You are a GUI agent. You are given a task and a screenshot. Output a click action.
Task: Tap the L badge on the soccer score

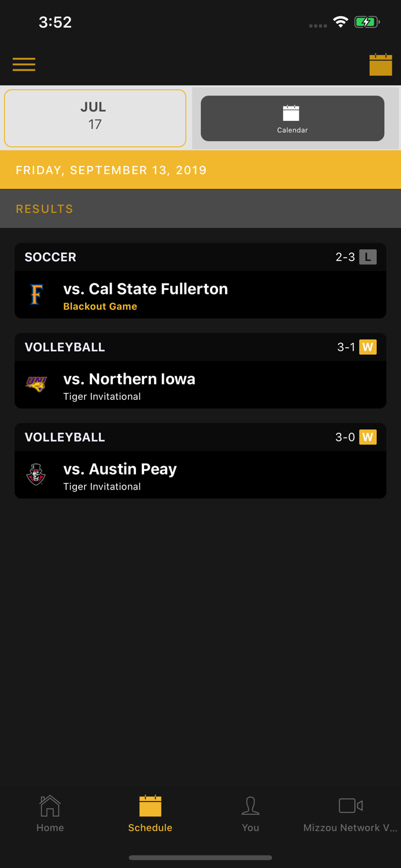369,257
